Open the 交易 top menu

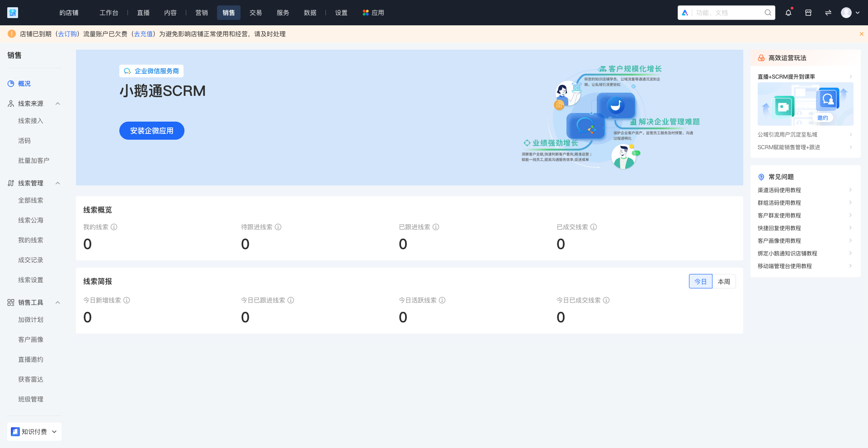[256, 13]
